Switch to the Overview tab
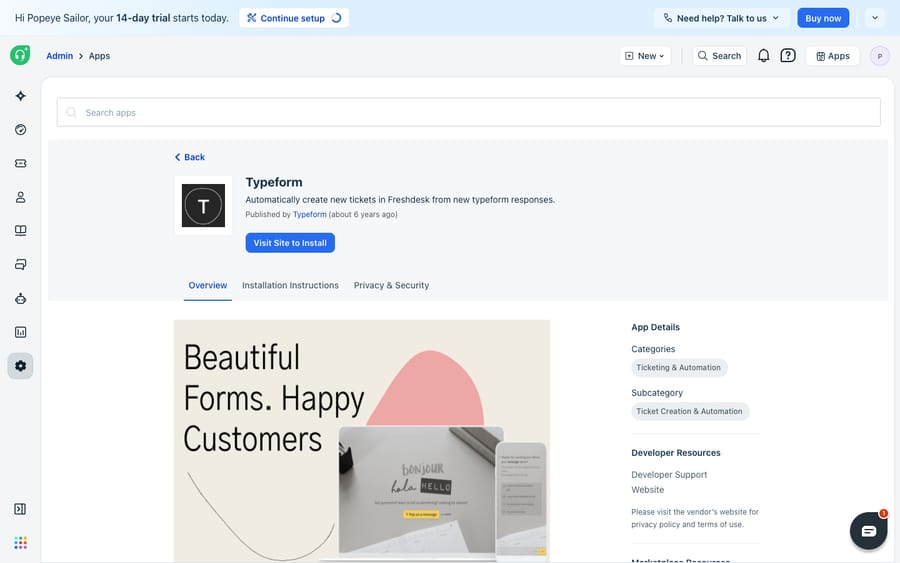Image resolution: width=900 pixels, height=563 pixels. click(208, 285)
